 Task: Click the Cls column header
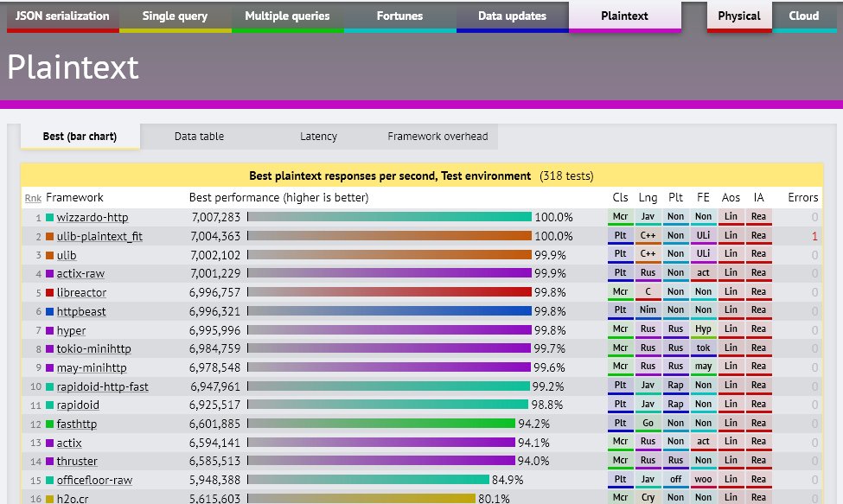[x=621, y=198]
